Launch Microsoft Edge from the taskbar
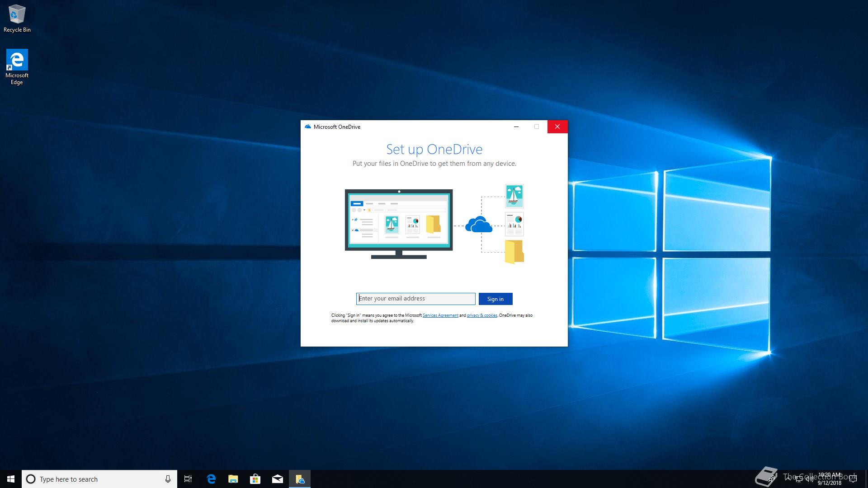Image resolution: width=868 pixels, height=488 pixels. pos(211,479)
